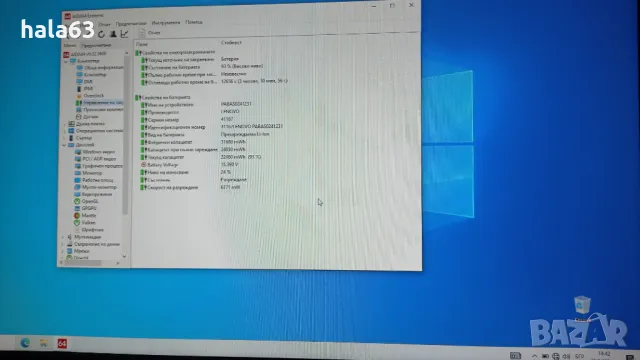The image size is (640, 360).
Task: Click the volume speaker tray icon
Action: 567,356
